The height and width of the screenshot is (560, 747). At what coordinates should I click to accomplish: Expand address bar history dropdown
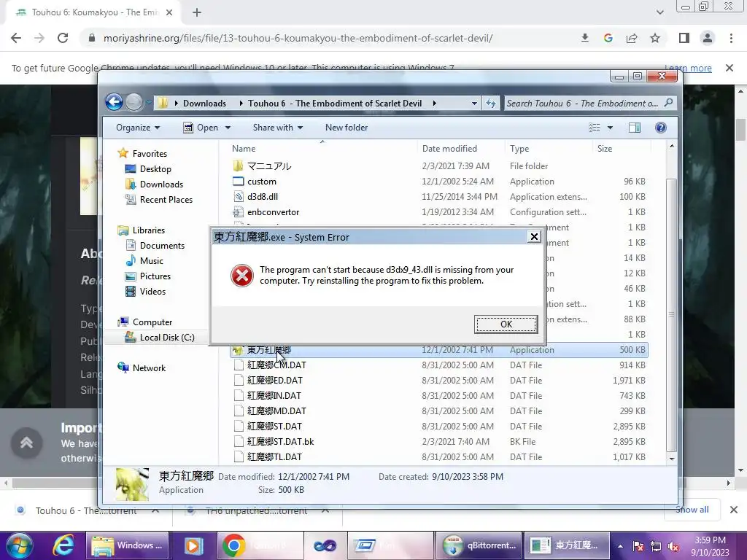click(x=474, y=104)
